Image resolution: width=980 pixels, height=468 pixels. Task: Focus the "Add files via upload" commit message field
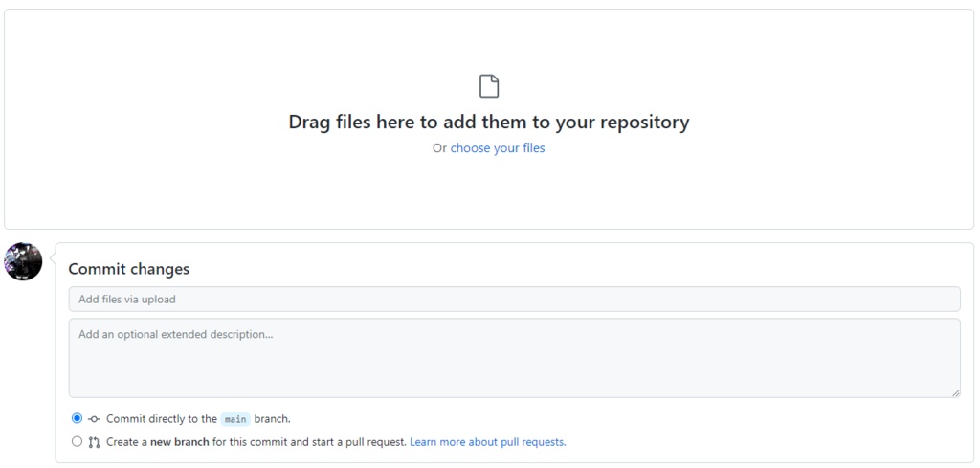(x=514, y=300)
